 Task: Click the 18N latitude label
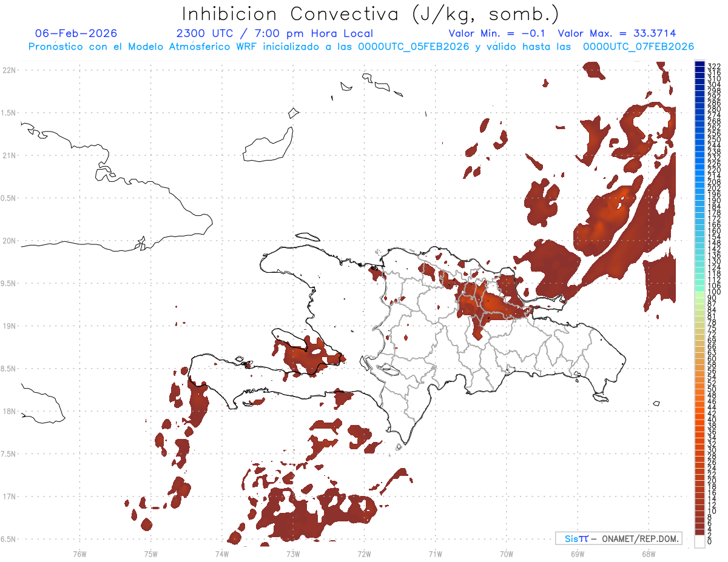pos(9,411)
